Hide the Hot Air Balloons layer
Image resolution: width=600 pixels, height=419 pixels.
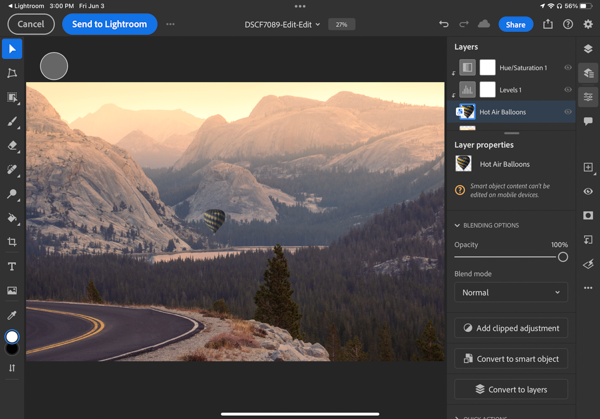point(568,112)
